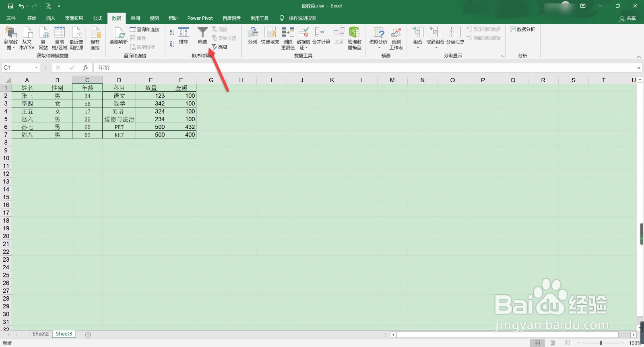
Task: Click Remove Duplicates icon
Action: pyautogui.click(x=288, y=38)
